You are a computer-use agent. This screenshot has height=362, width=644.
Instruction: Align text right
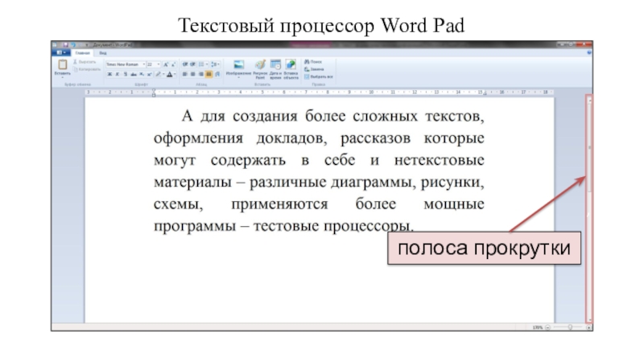coord(200,74)
